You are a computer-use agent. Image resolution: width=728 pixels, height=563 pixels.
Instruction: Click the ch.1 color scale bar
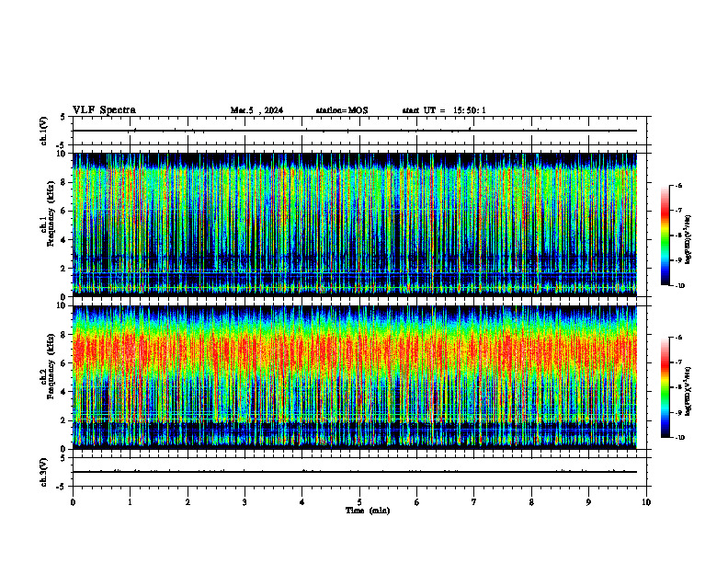pos(665,236)
